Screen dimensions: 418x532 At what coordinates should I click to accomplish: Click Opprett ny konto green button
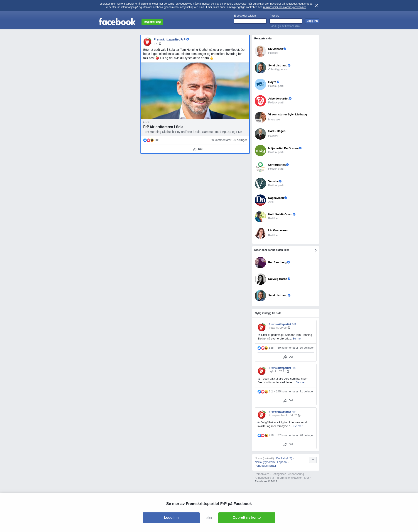tap(246, 518)
